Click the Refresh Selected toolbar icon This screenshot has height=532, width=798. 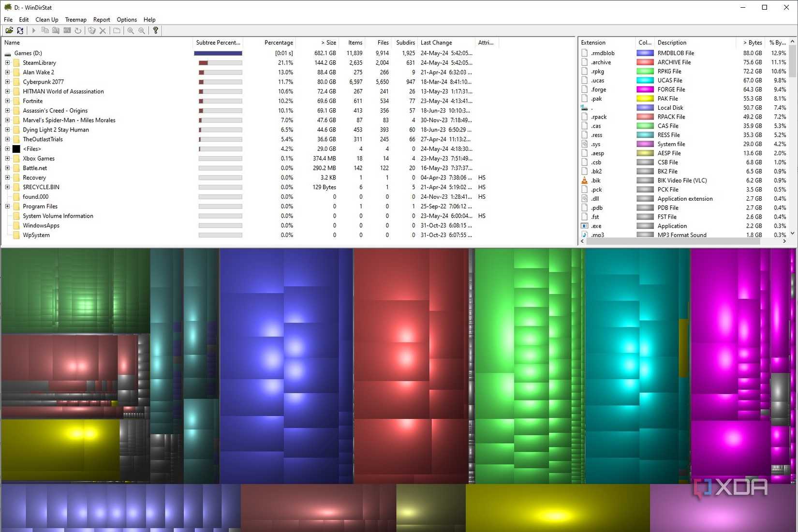tap(78, 30)
